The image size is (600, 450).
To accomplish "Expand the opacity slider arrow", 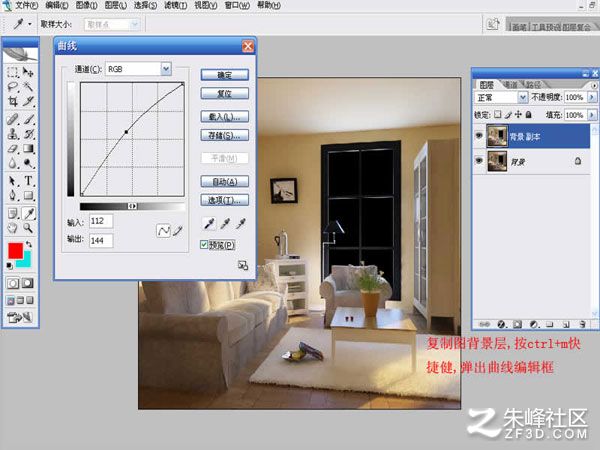I will 592,97.
